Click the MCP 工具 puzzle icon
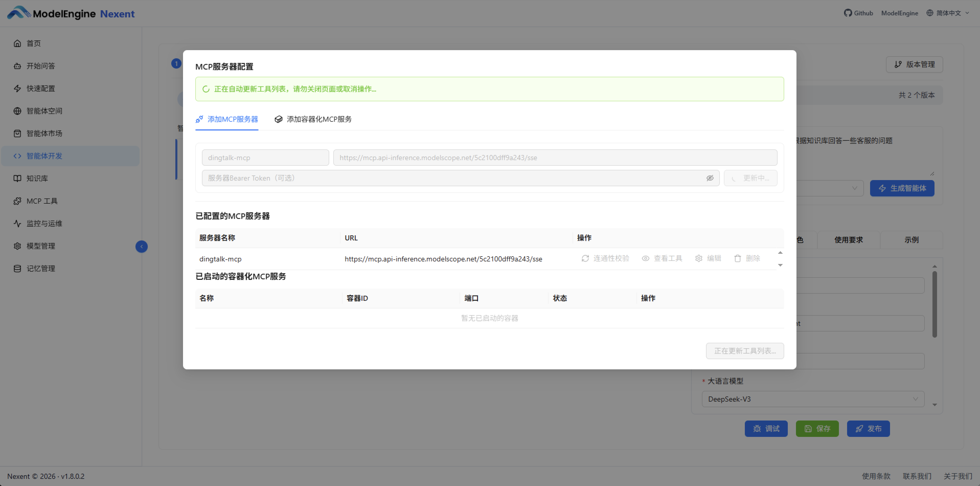The image size is (980, 486). tap(17, 201)
